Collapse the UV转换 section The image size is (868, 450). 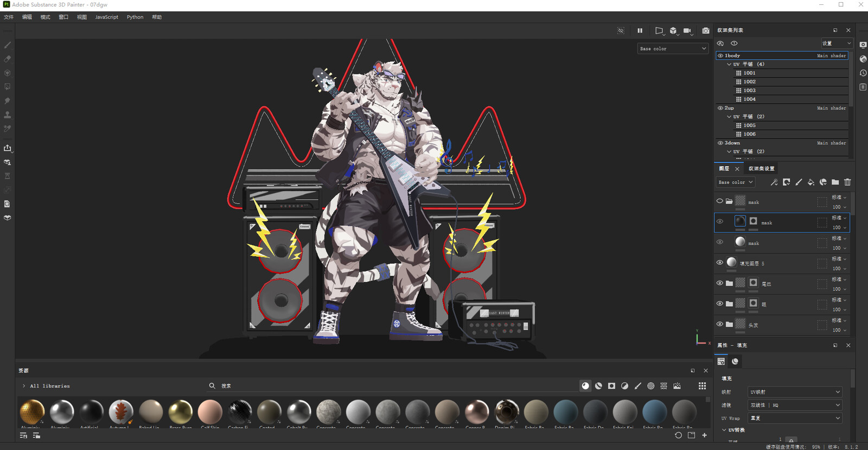724,430
